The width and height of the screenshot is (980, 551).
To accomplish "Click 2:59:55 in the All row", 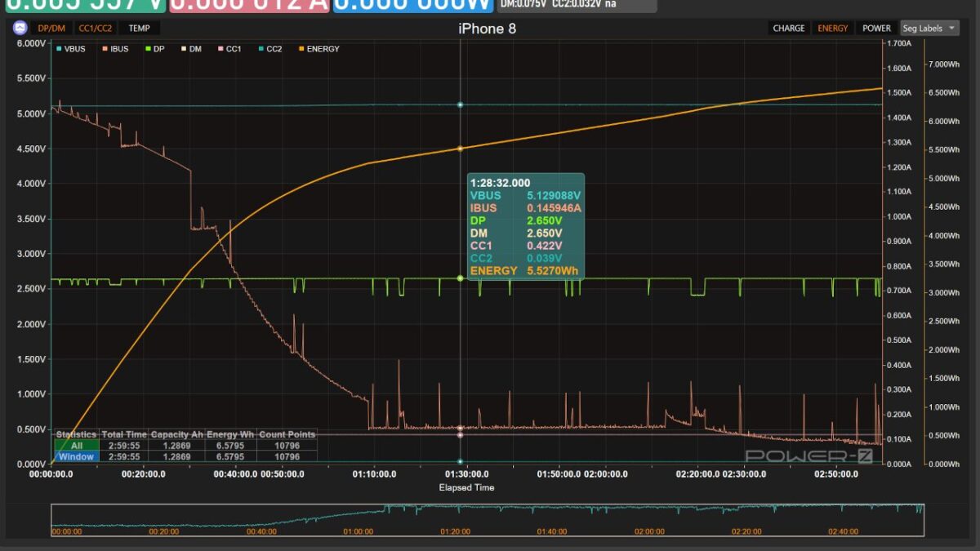I will coord(124,446).
